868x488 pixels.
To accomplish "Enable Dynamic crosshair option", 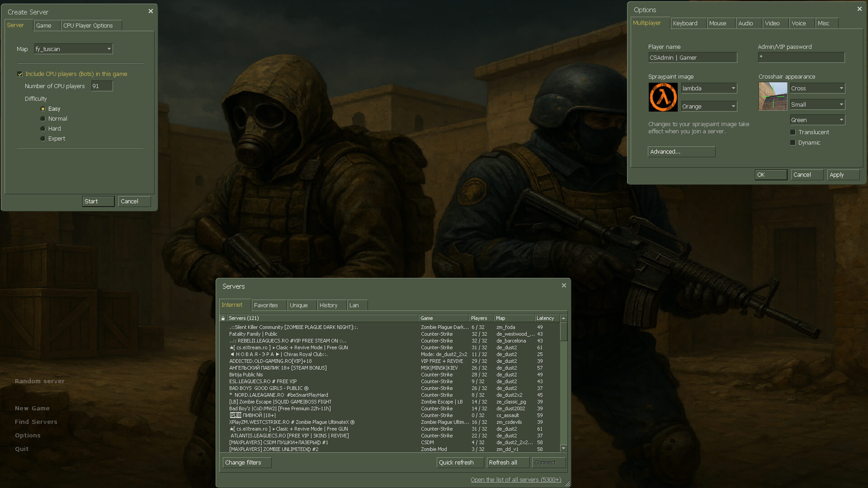I will [x=793, y=143].
